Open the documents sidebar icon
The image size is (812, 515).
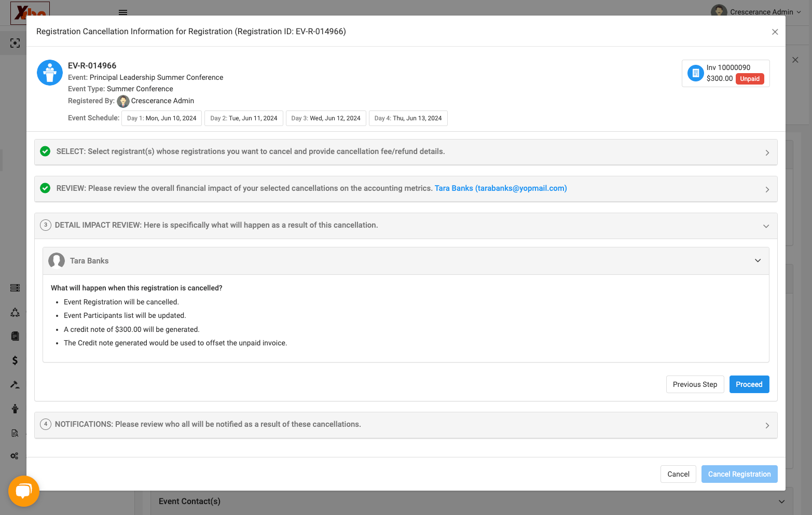pos(15,336)
